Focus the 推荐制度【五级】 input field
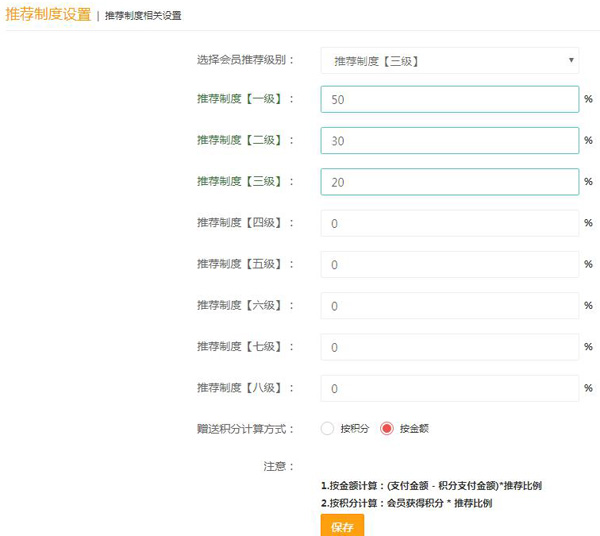The height and width of the screenshot is (536, 600). click(449, 264)
